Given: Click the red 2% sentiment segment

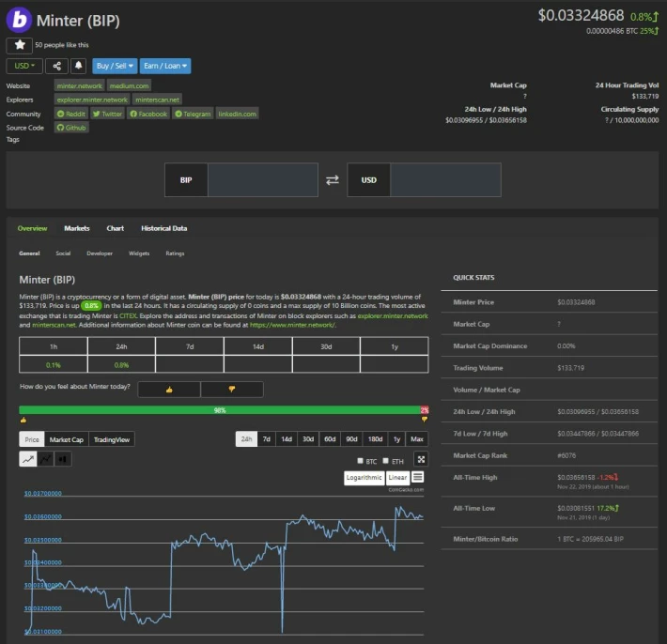Looking at the screenshot, I should pyautogui.click(x=425, y=410).
